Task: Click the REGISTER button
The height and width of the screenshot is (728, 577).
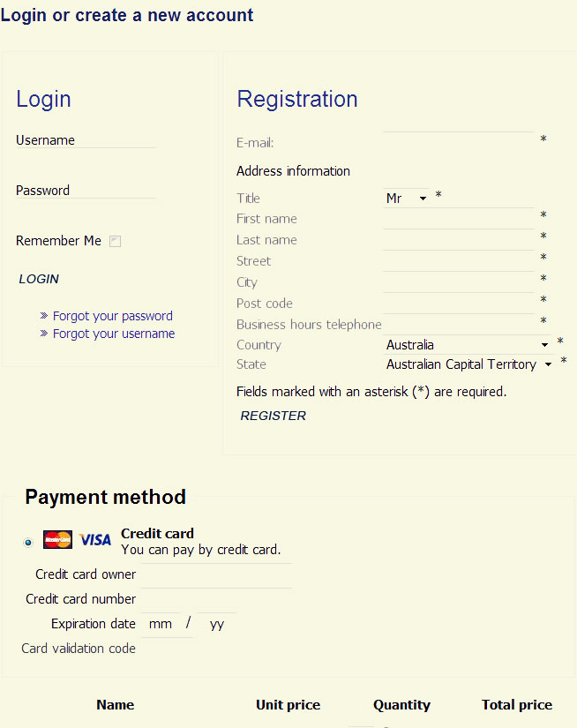Action: coord(273,416)
